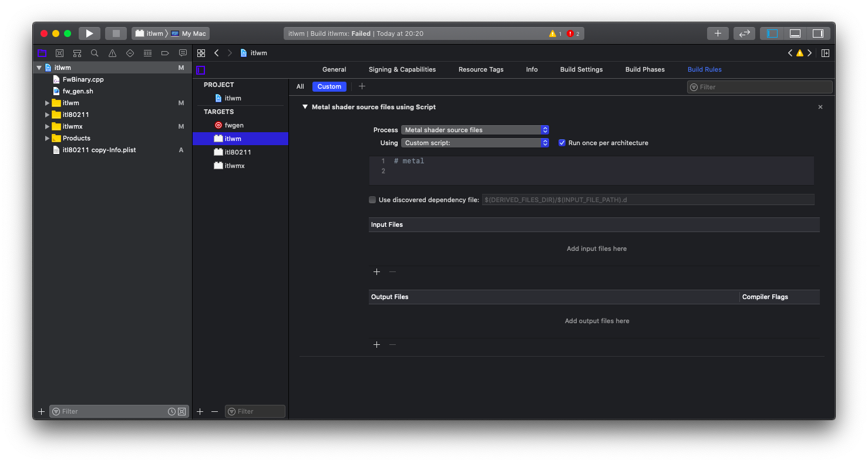Click the Run build play button
The image size is (868, 463).
coord(89,33)
